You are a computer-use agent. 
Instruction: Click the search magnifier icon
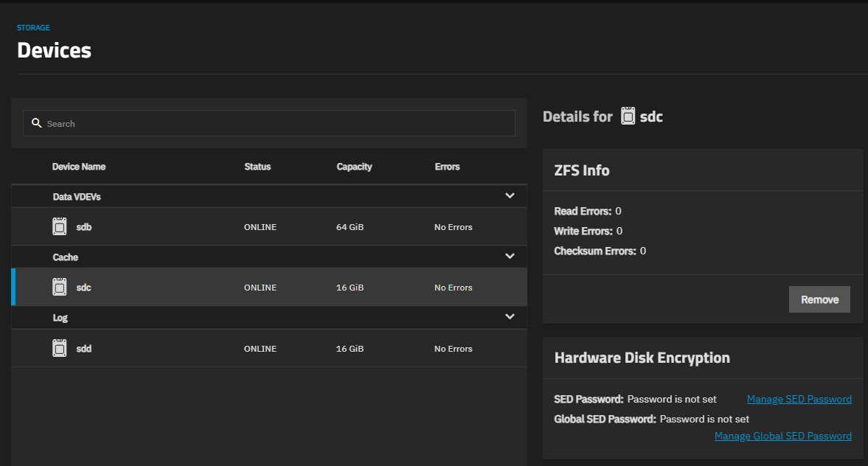36,123
